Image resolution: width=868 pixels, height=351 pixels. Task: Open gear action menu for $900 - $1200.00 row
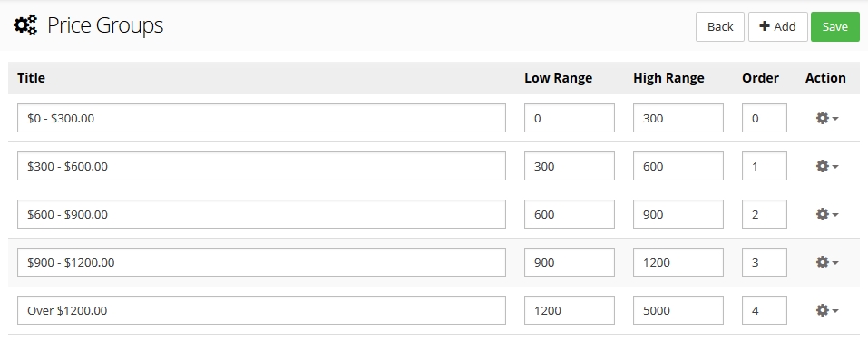(x=827, y=262)
